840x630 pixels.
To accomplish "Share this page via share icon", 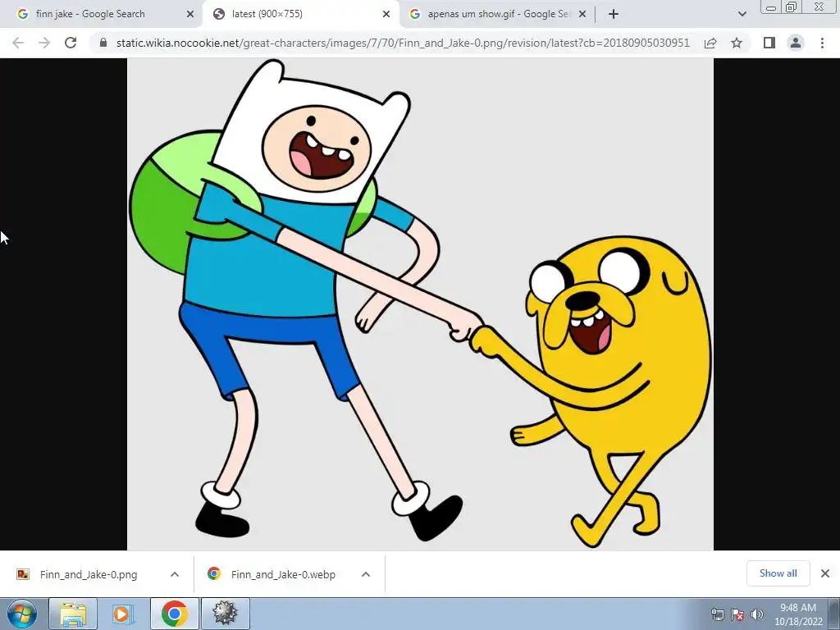I will point(710,43).
